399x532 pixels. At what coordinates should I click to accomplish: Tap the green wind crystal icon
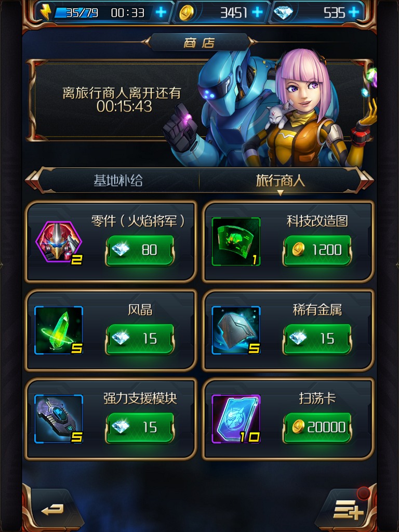point(59,330)
